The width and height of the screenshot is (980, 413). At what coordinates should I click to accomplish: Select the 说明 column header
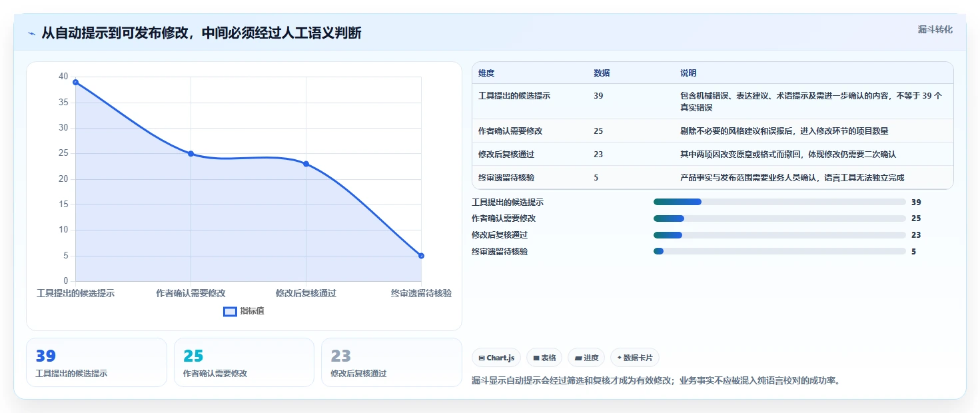688,73
